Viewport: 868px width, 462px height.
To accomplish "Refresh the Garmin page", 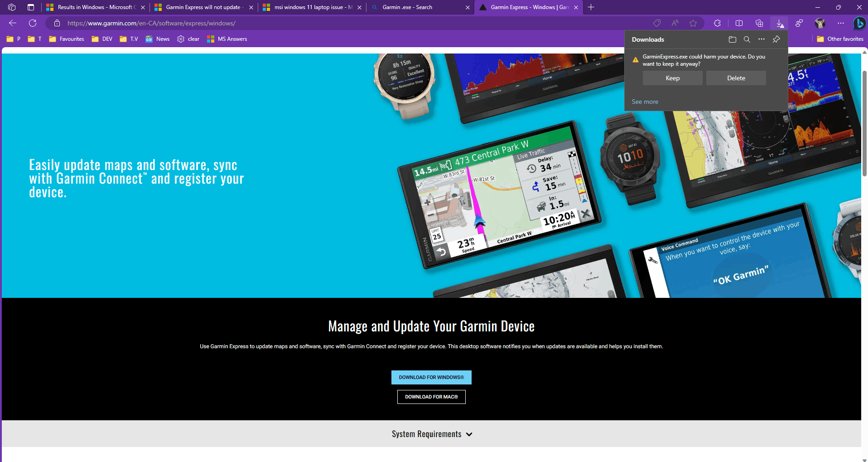I will pos(33,23).
